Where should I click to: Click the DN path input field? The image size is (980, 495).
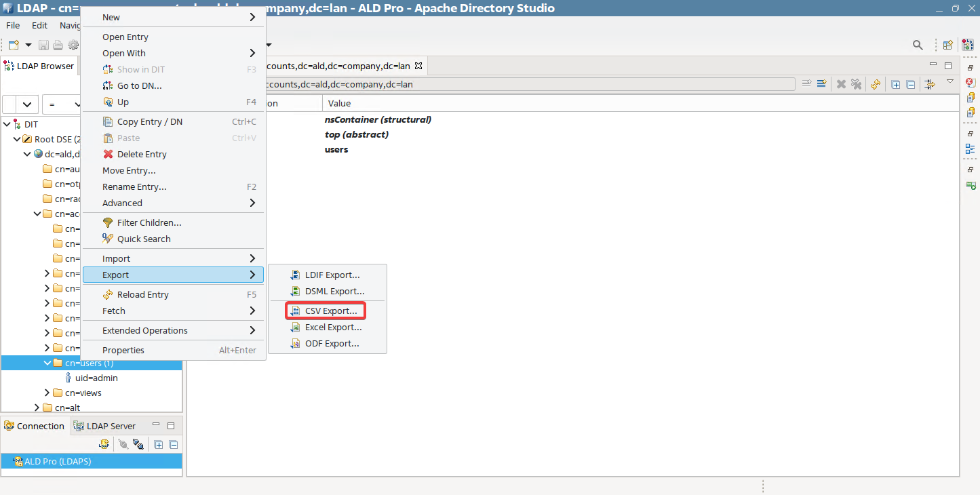point(529,84)
